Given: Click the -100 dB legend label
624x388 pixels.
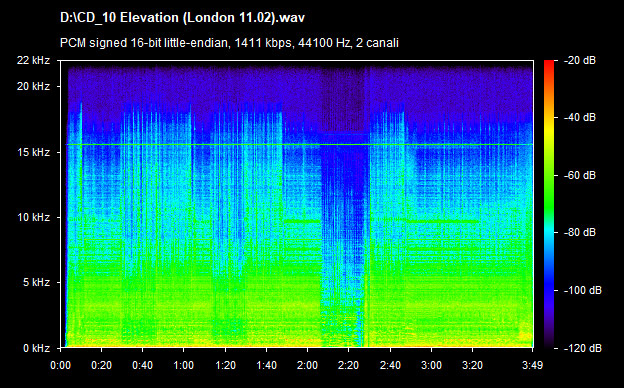Looking at the screenshot, I should 583,290.
